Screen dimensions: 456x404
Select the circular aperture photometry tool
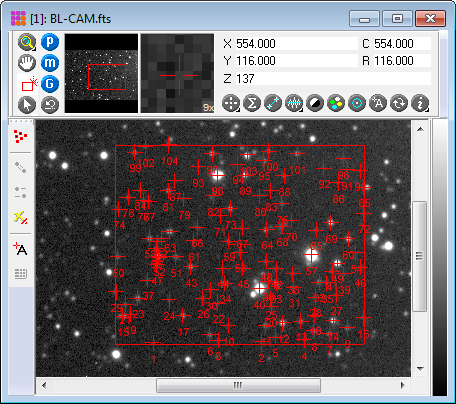coord(357,103)
